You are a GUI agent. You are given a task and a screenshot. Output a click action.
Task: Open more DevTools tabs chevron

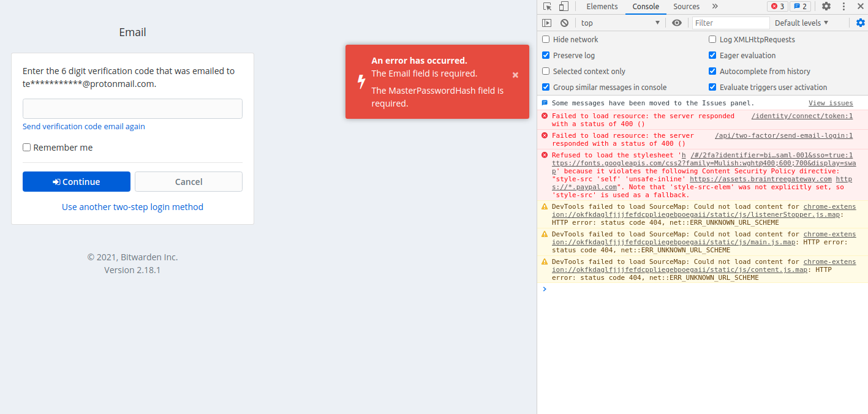(715, 7)
